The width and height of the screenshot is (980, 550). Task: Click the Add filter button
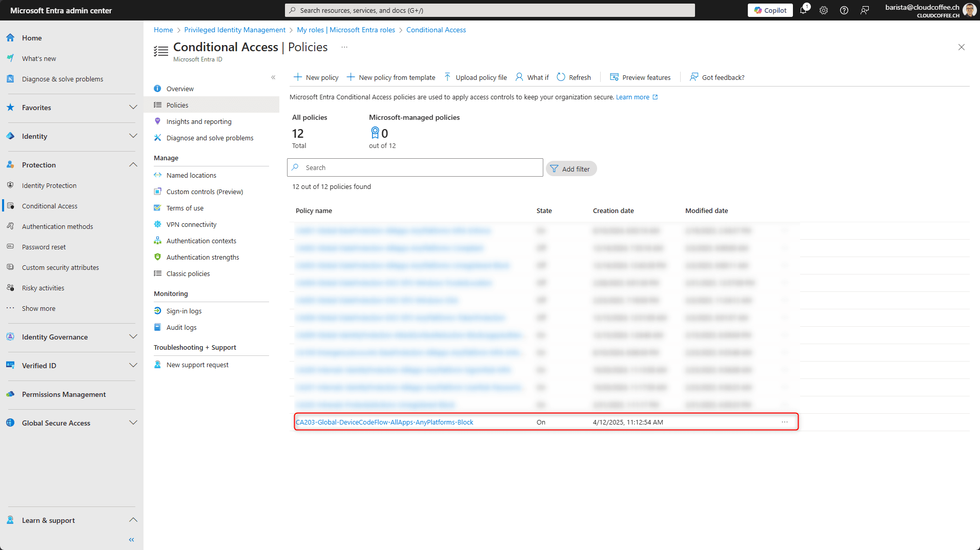click(x=571, y=168)
